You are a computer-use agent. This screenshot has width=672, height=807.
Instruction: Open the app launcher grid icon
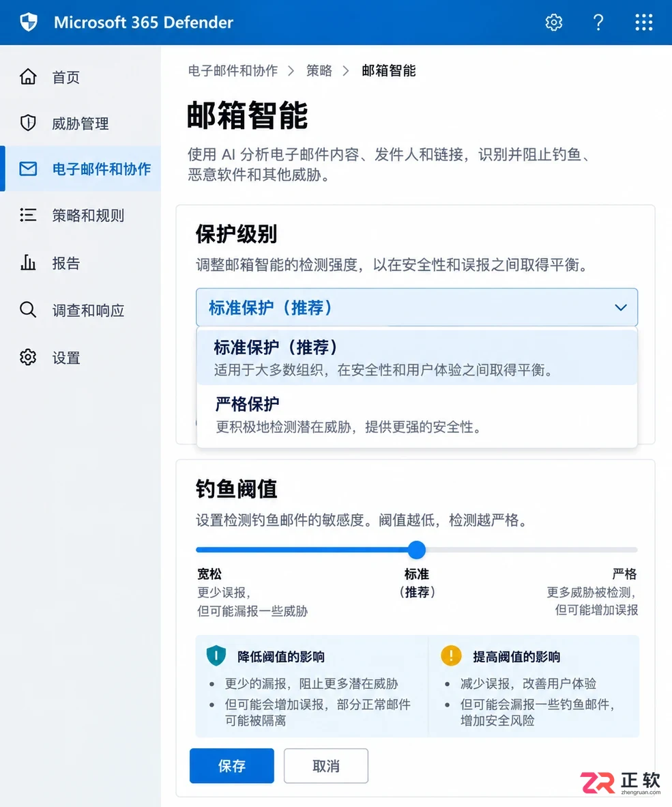point(644,22)
